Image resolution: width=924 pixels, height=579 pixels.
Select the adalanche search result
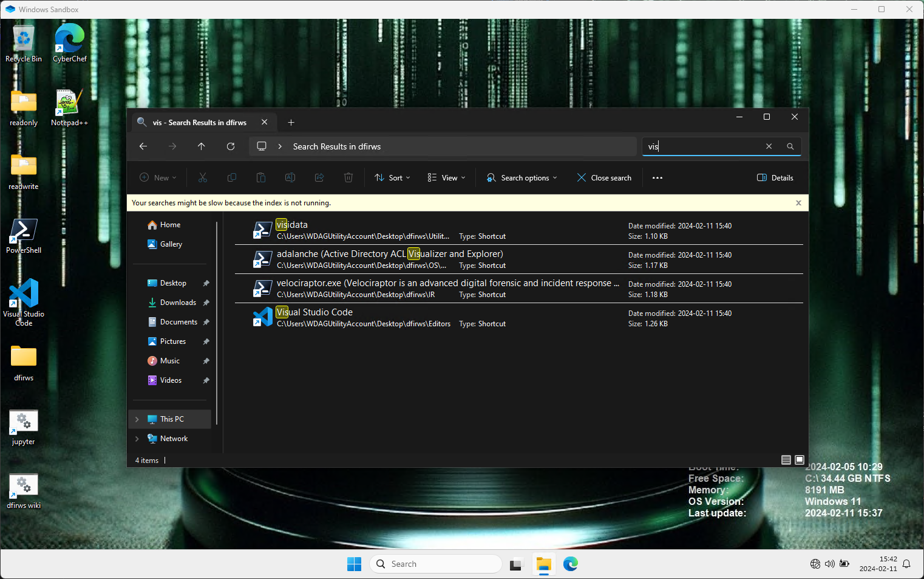[x=519, y=259]
